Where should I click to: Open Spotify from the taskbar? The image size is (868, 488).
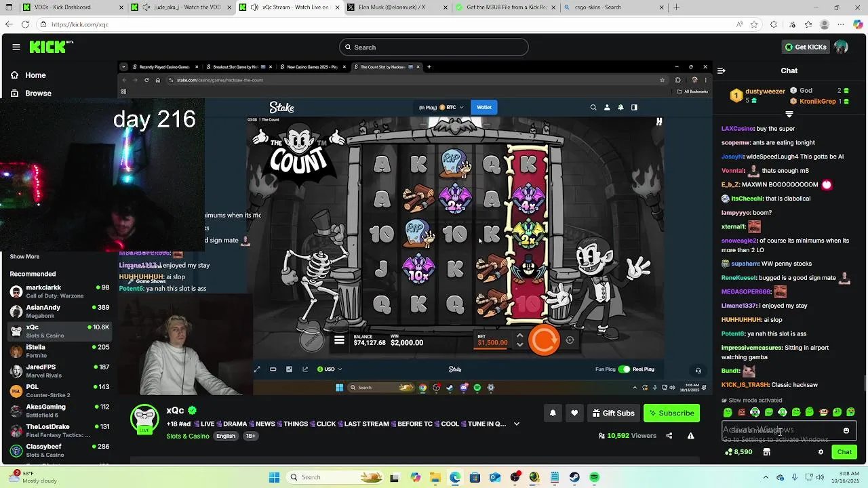(594, 477)
